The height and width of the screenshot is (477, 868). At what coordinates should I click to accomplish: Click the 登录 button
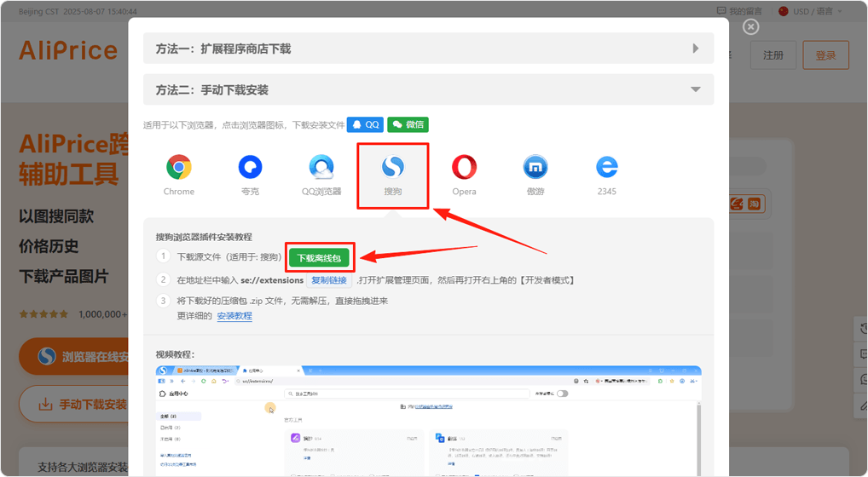(825, 55)
